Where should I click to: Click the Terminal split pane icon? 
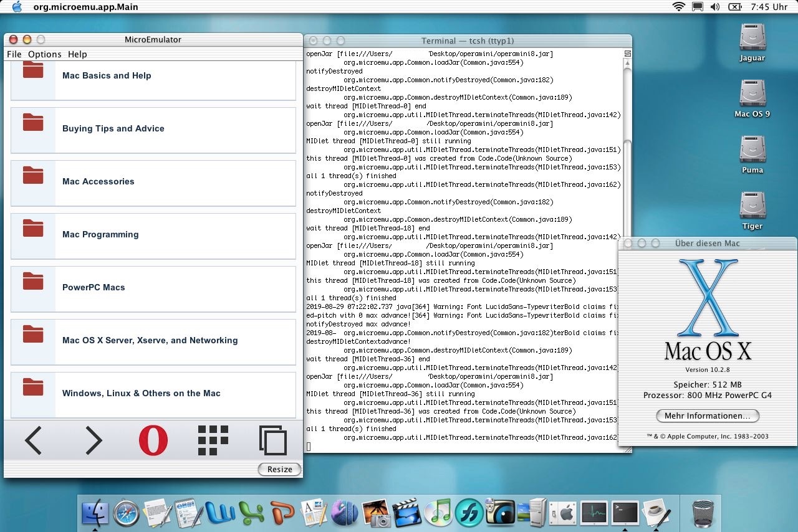coord(628,54)
